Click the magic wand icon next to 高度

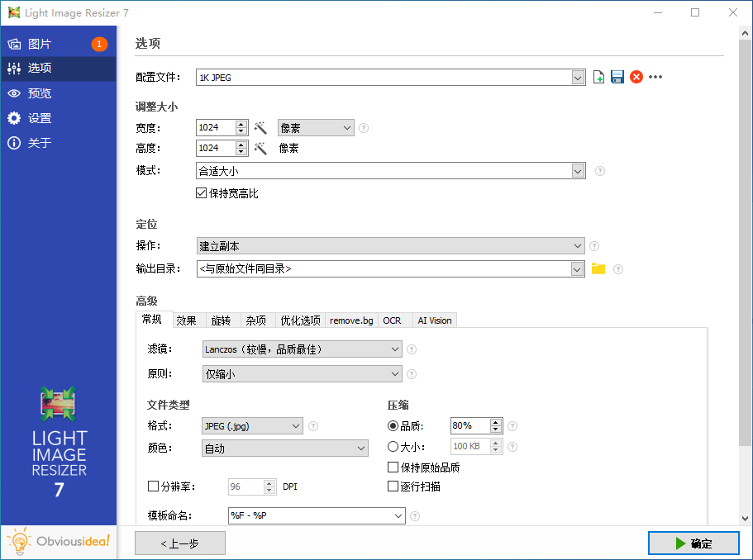[260, 149]
